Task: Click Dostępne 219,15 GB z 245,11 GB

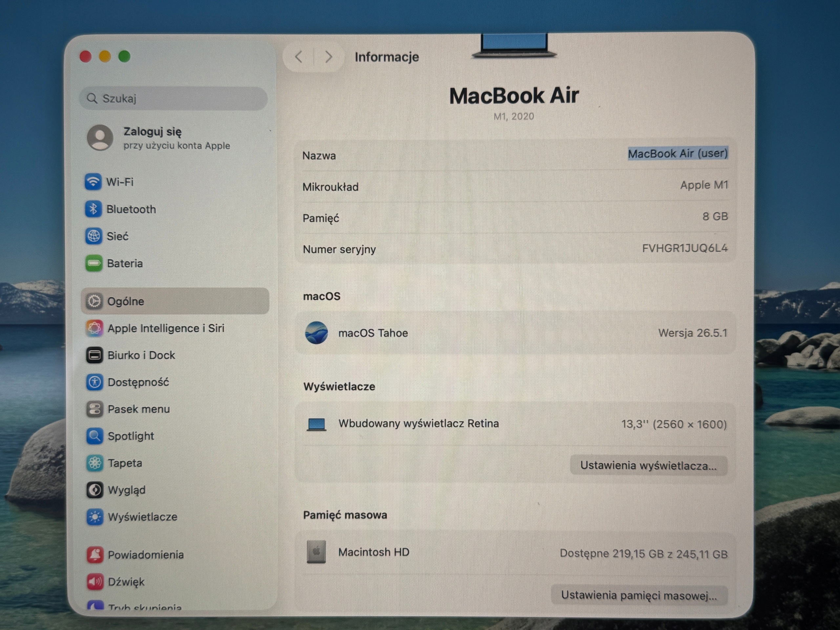Action: [x=644, y=554]
